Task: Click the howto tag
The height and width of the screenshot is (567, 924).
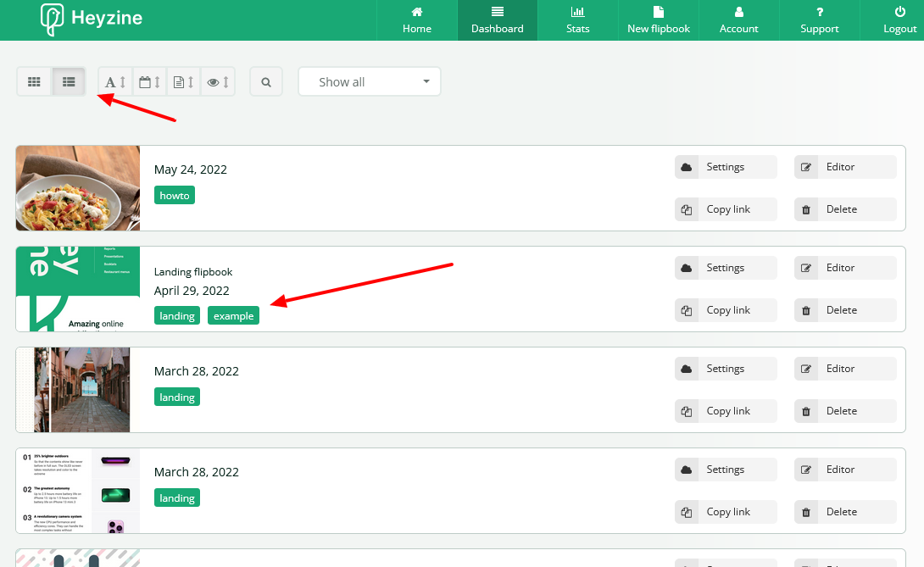Action: pos(175,196)
